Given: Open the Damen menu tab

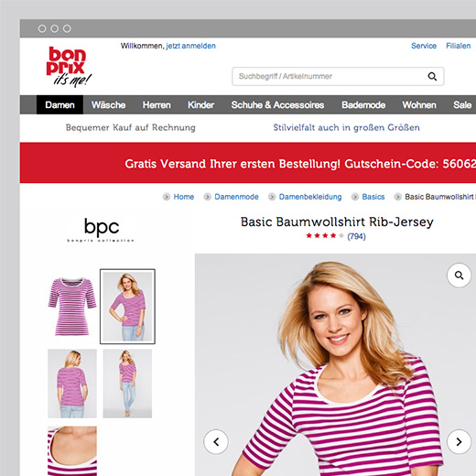Looking at the screenshot, I should click(x=59, y=105).
